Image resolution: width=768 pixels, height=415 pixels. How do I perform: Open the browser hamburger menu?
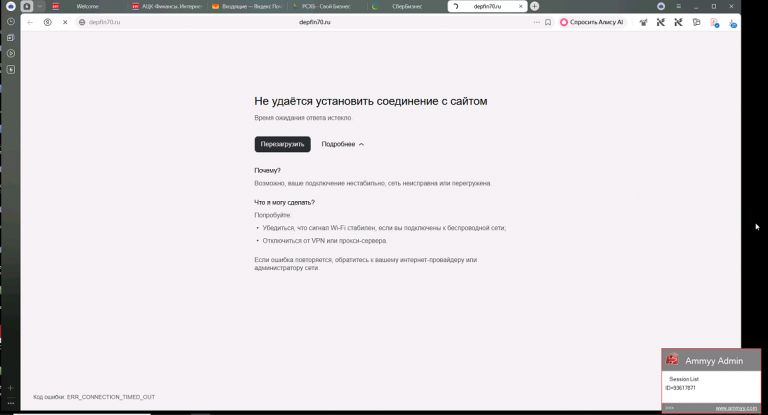click(678, 6)
